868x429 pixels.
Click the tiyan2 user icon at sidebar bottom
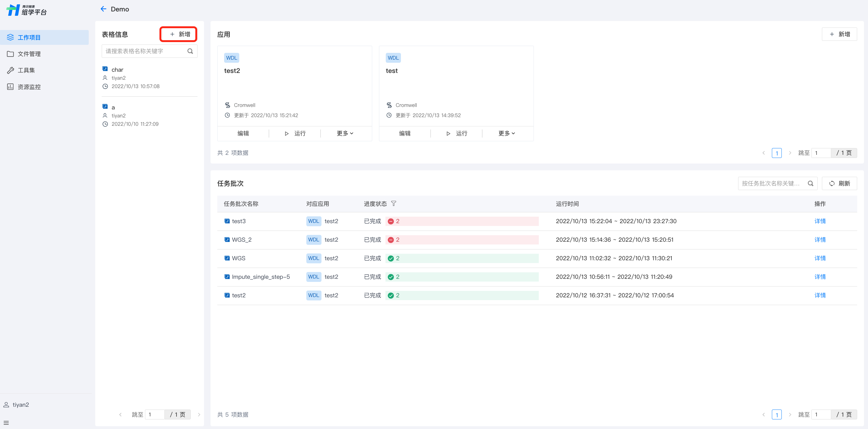point(6,405)
